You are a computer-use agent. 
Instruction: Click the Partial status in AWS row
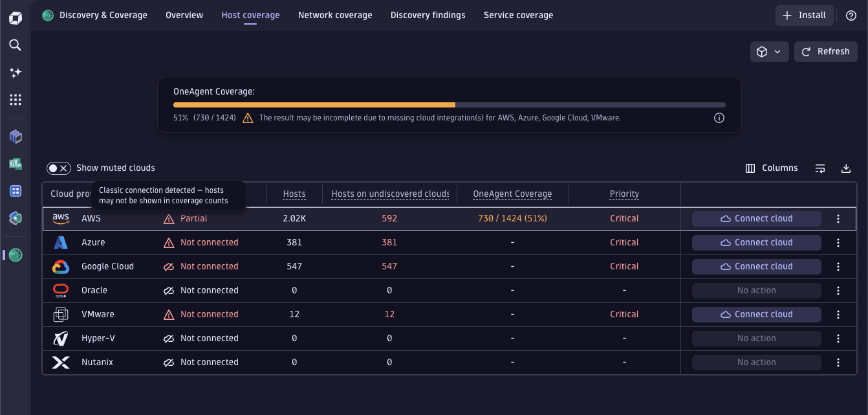tap(194, 219)
